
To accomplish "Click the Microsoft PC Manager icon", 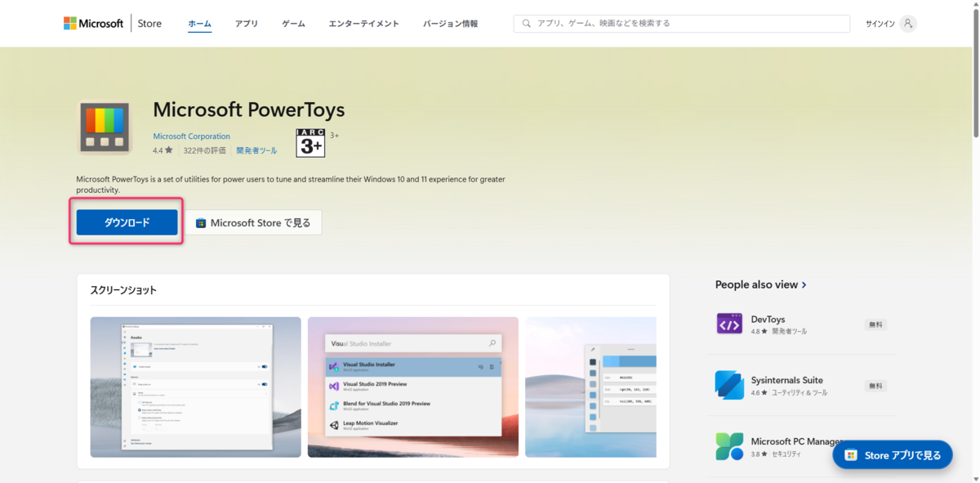I will [x=729, y=446].
